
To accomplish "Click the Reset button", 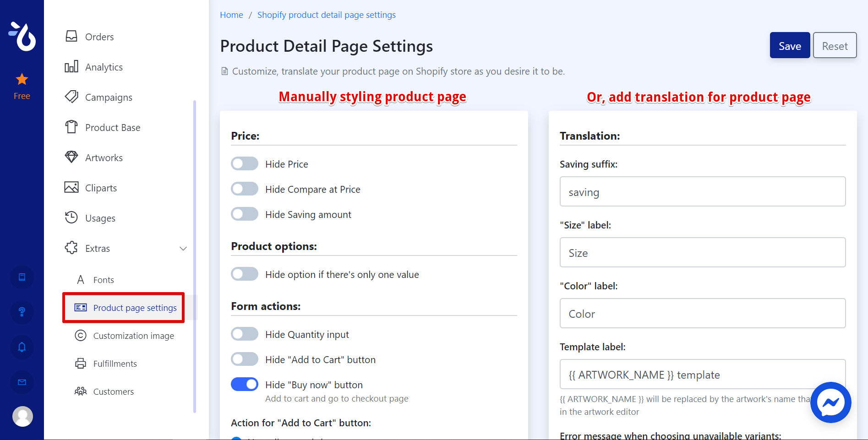I will pos(835,46).
